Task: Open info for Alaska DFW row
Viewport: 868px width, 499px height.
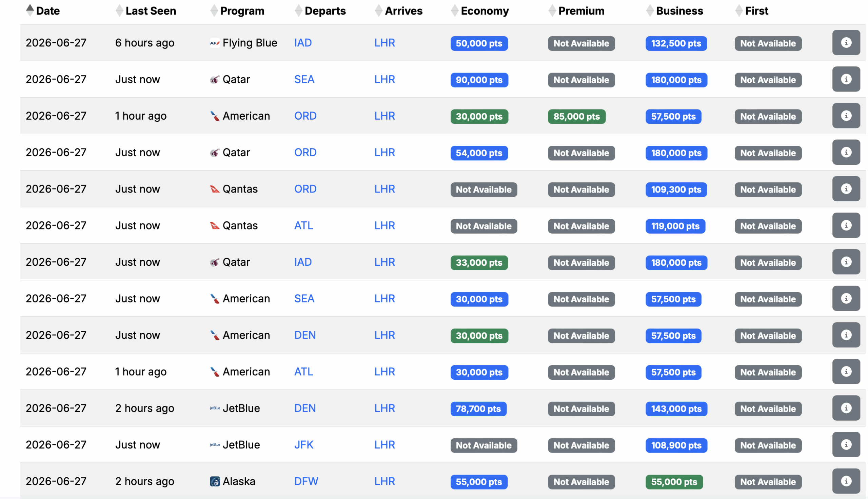Action: pos(845,481)
